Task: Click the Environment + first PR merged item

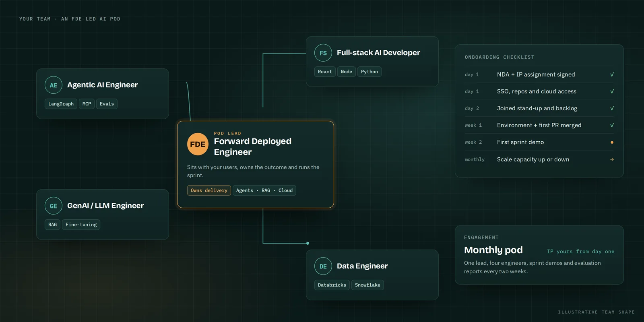Action: pos(539,125)
